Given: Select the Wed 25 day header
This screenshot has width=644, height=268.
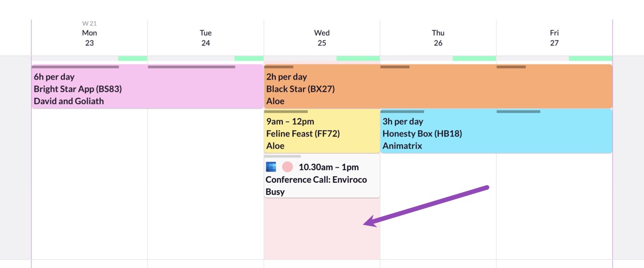Looking at the screenshot, I should tap(322, 38).
